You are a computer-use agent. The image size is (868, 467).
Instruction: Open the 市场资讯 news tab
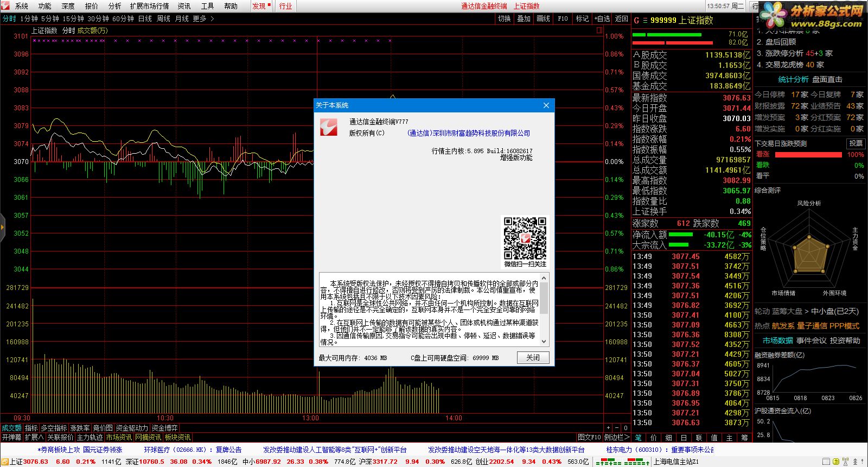point(119,437)
